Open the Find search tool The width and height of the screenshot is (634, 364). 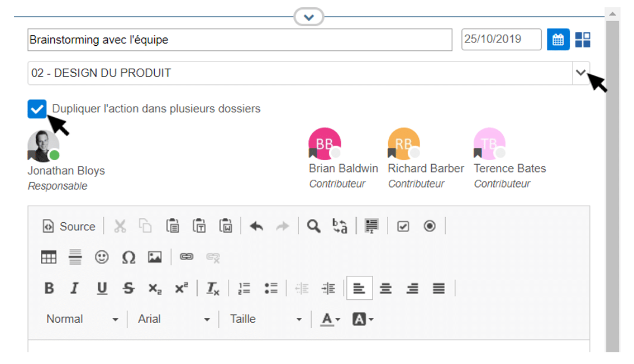pos(314,226)
